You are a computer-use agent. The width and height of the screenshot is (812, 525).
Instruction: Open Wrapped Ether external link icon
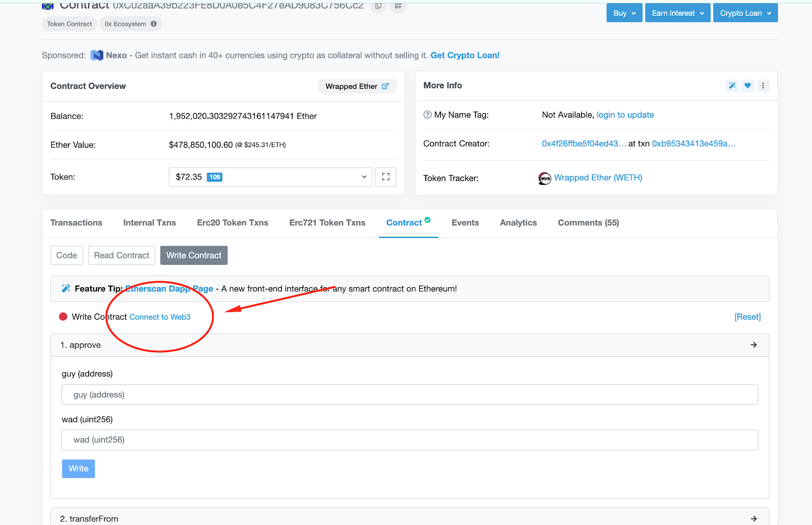click(x=385, y=86)
